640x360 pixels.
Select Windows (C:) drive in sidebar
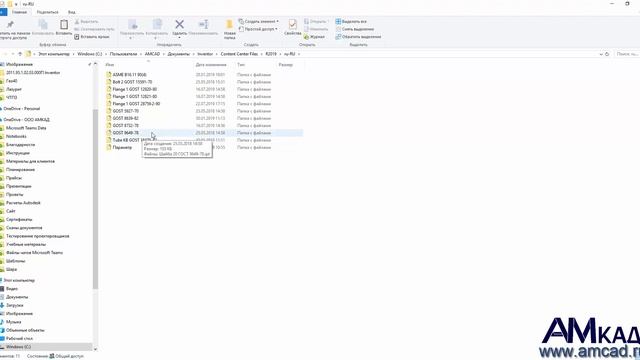coord(18,347)
